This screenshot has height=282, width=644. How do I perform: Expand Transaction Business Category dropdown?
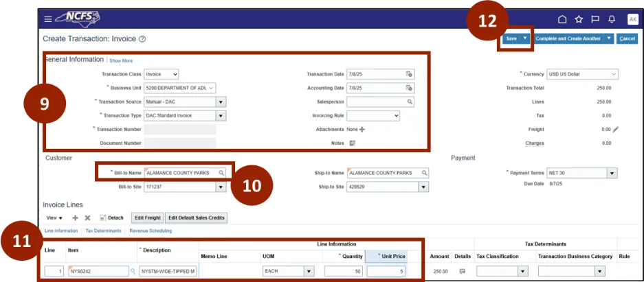click(601, 271)
